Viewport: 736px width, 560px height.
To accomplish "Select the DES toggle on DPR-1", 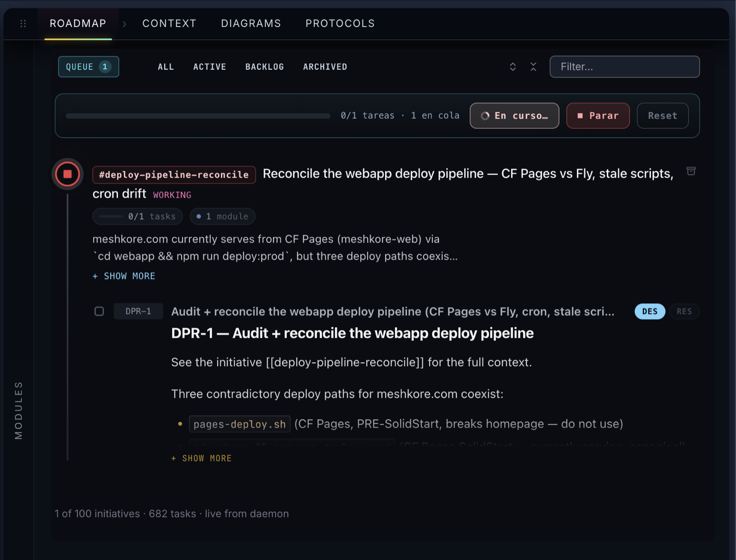I will tap(650, 312).
